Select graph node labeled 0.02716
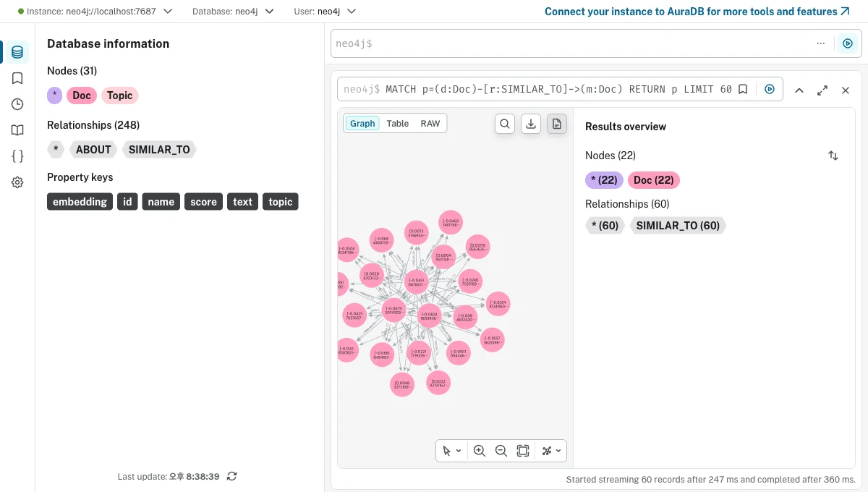 [x=477, y=247]
